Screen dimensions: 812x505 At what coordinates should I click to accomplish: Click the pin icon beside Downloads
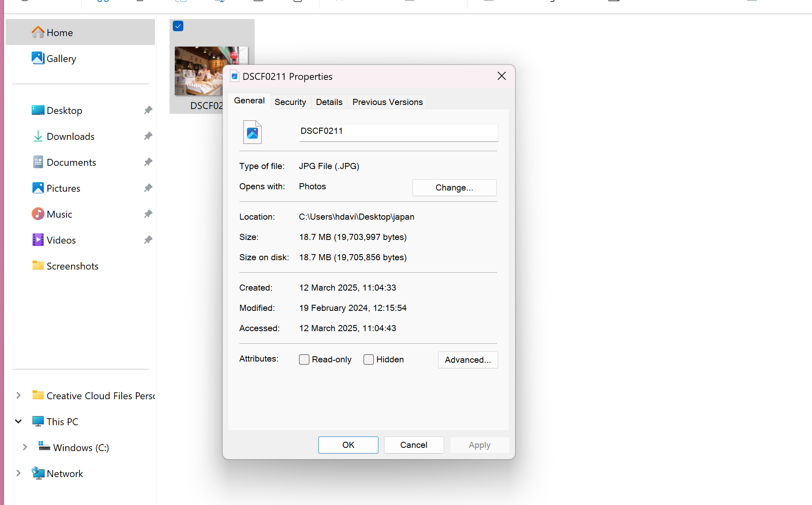pos(148,136)
